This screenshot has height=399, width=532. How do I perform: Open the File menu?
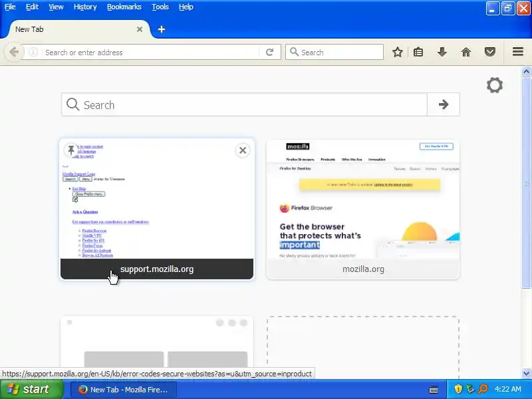click(10, 7)
